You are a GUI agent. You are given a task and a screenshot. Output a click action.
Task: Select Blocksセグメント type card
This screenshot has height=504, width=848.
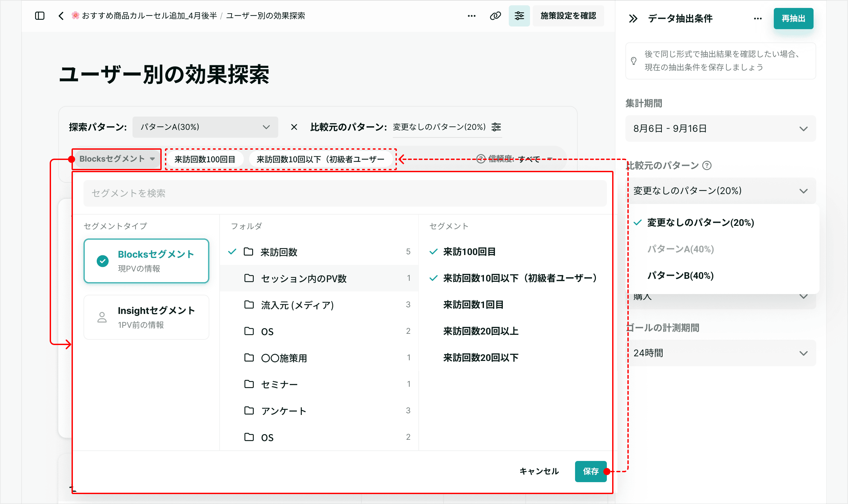146,261
